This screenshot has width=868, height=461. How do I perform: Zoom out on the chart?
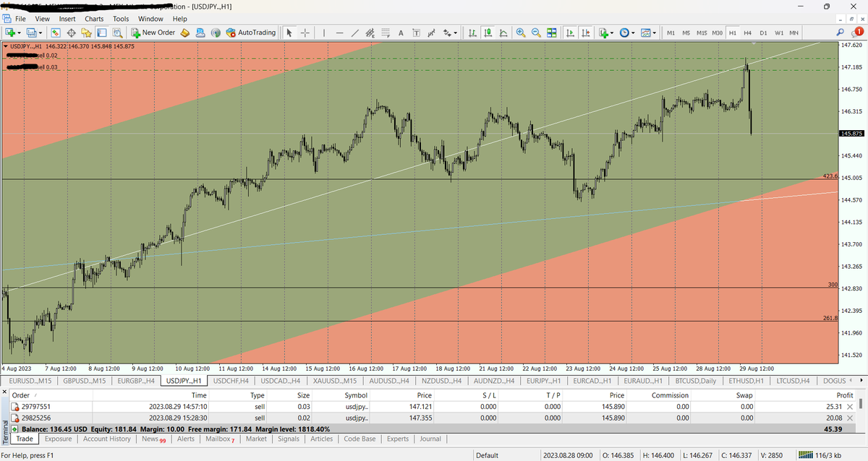[x=537, y=33]
